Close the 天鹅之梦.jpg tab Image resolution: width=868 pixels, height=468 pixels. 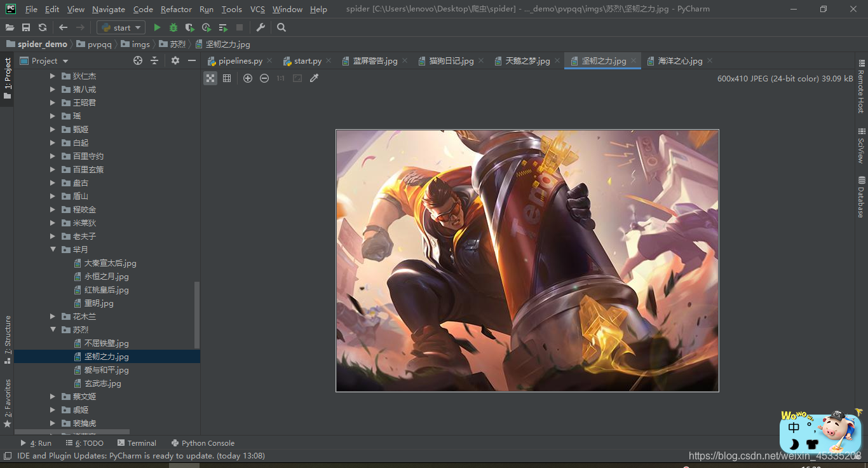(558, 61)
